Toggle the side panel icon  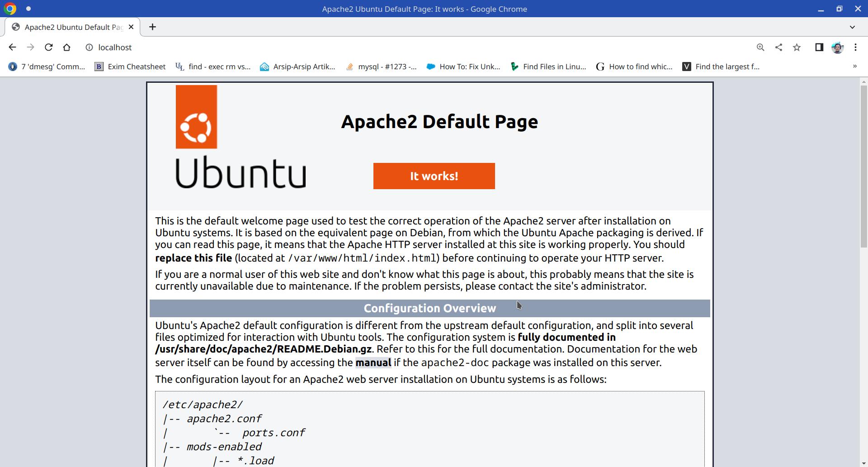[819, 47]
